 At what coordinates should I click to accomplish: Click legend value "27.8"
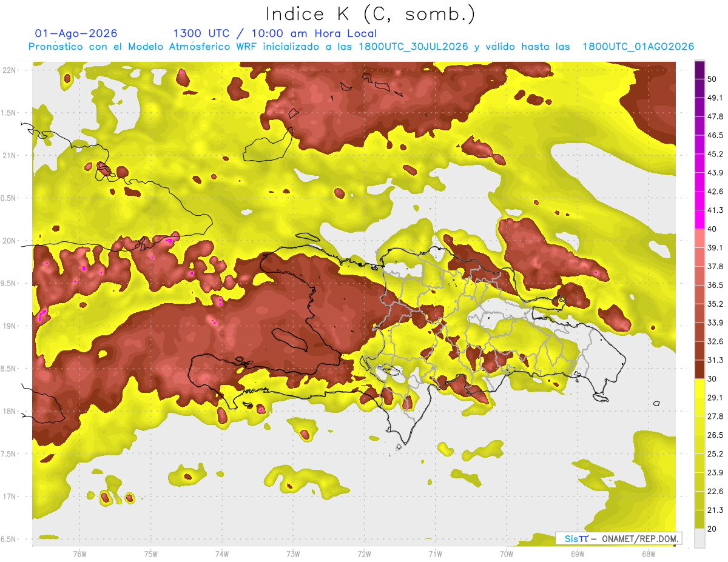pyautogui.click(x=715, y=416)
